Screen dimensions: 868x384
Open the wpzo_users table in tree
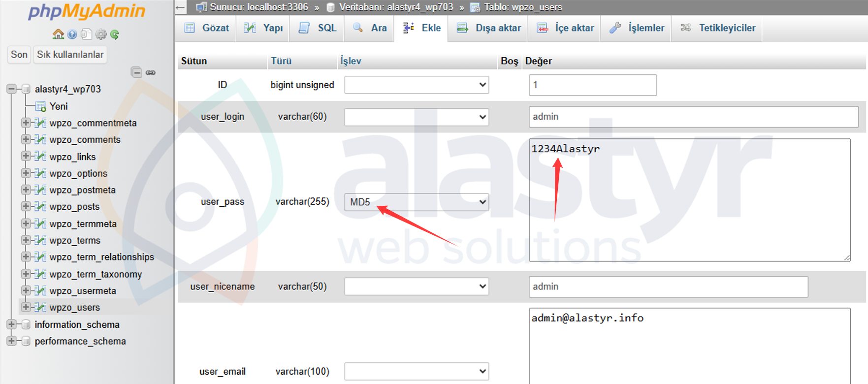(x=74, y=307)
